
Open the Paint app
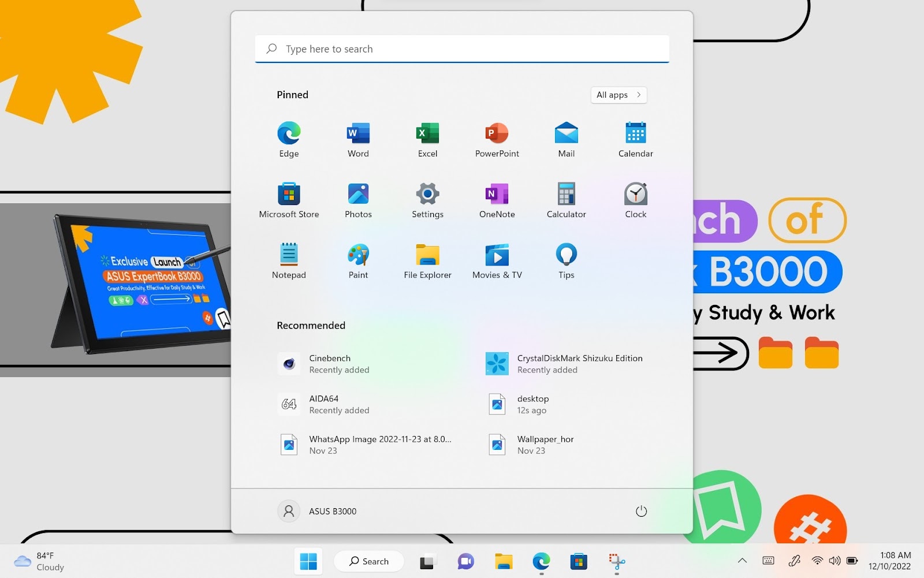point(358,261)
